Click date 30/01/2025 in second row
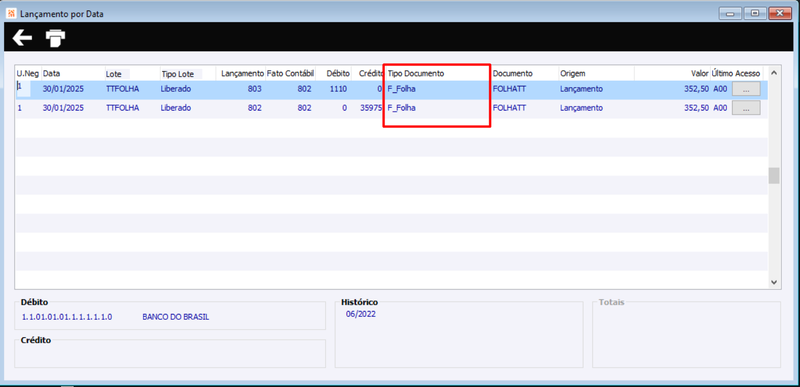The image size is (800, 387). [62, 108]
